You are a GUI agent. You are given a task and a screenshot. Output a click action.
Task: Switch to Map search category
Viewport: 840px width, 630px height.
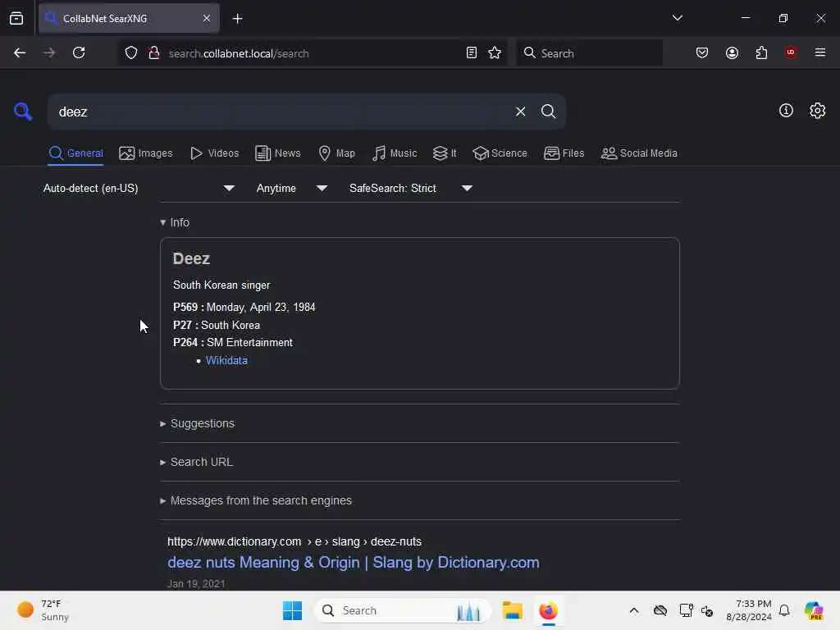(x=336, y=153)
